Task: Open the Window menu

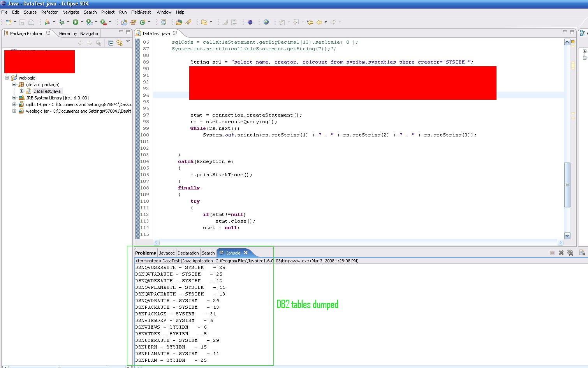Action: [164, 12]
